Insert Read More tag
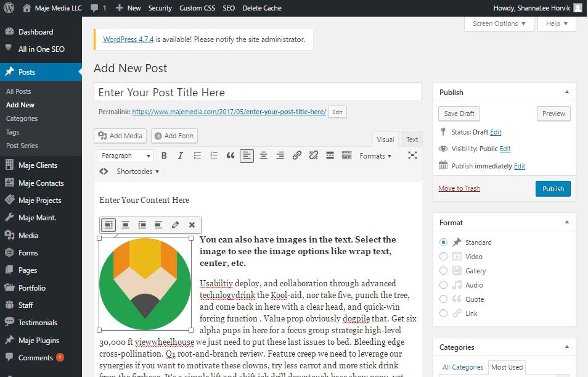The width and height of the screenshot is (588, 377). [330, 155]
